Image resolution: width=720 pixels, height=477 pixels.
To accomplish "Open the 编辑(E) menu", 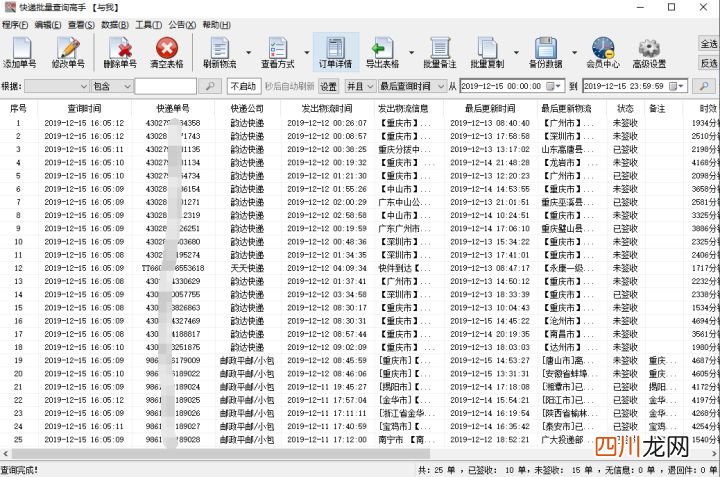I will point(48,25).
